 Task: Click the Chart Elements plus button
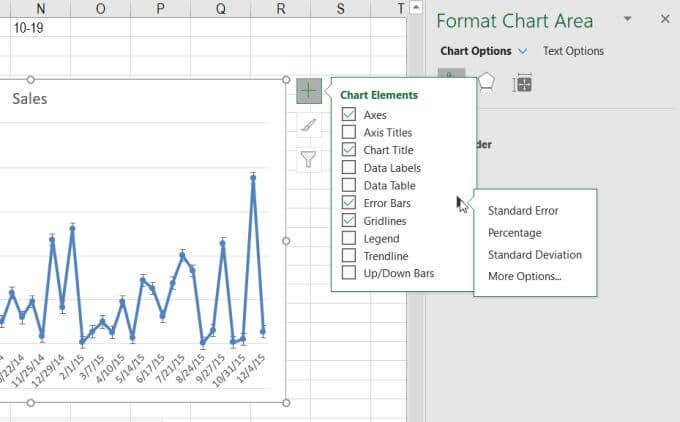[309, 91]
